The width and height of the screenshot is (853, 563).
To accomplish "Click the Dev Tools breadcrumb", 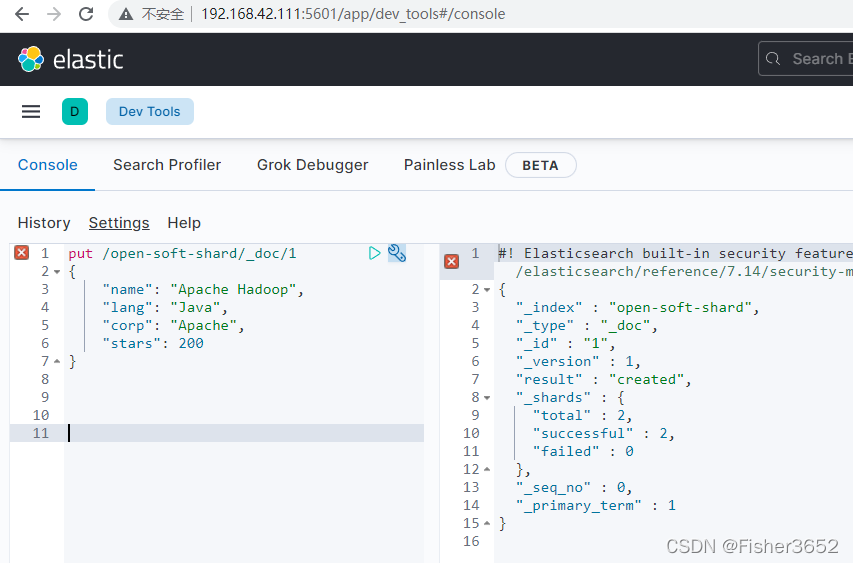I will pos(150,112).
